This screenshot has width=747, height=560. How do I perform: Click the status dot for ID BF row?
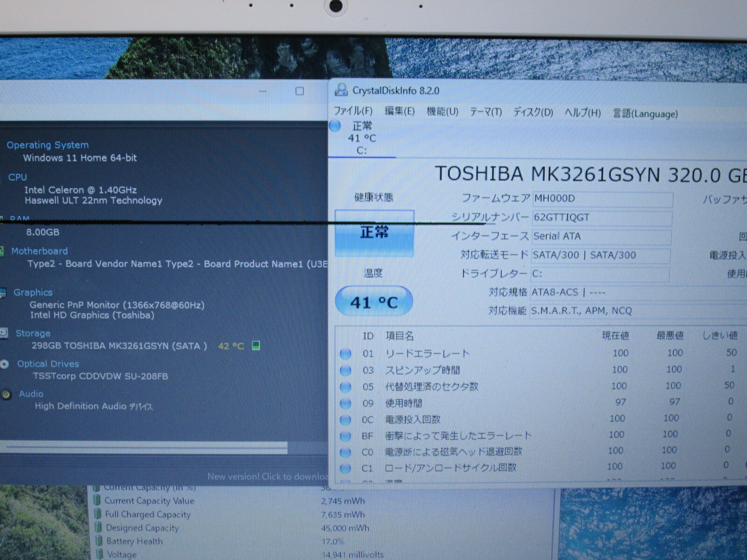pyautogui.click(x=345, y=436)
